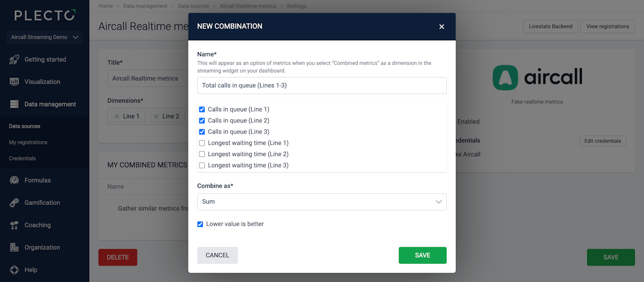This screenshot has height=282, width=644.
Task: Check Longest waiting time (Line 3)
Action: click(202, 165)
